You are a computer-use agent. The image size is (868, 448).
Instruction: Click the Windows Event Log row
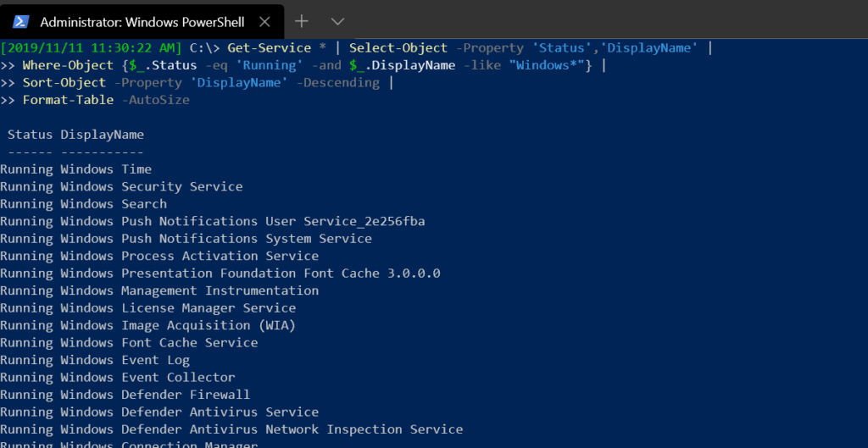(x=95, y=360)
